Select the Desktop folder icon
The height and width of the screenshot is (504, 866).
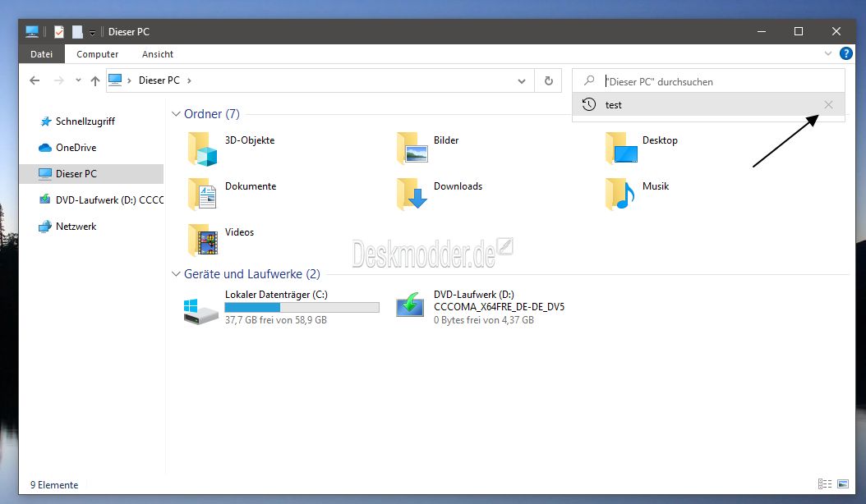click(621, 148)
